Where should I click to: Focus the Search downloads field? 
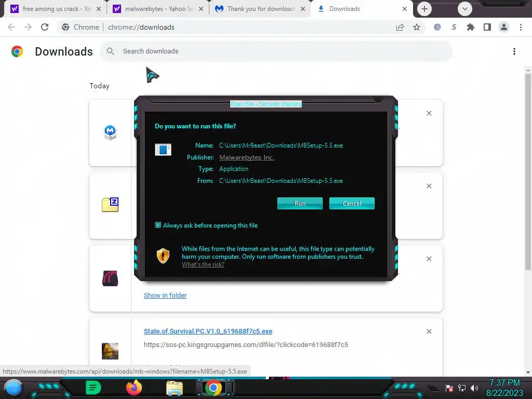click(x=276, y=51)
